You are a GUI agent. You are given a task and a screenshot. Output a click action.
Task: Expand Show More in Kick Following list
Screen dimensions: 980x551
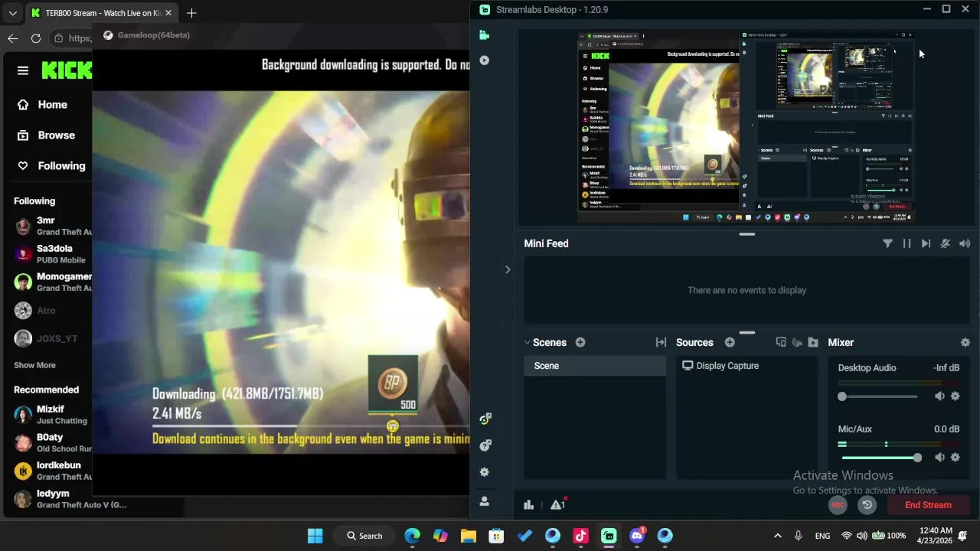(34, 365)
